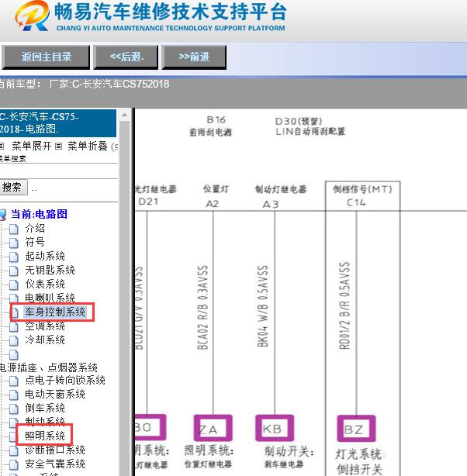Go back with the <<后退 button

[x=126, y=57]
